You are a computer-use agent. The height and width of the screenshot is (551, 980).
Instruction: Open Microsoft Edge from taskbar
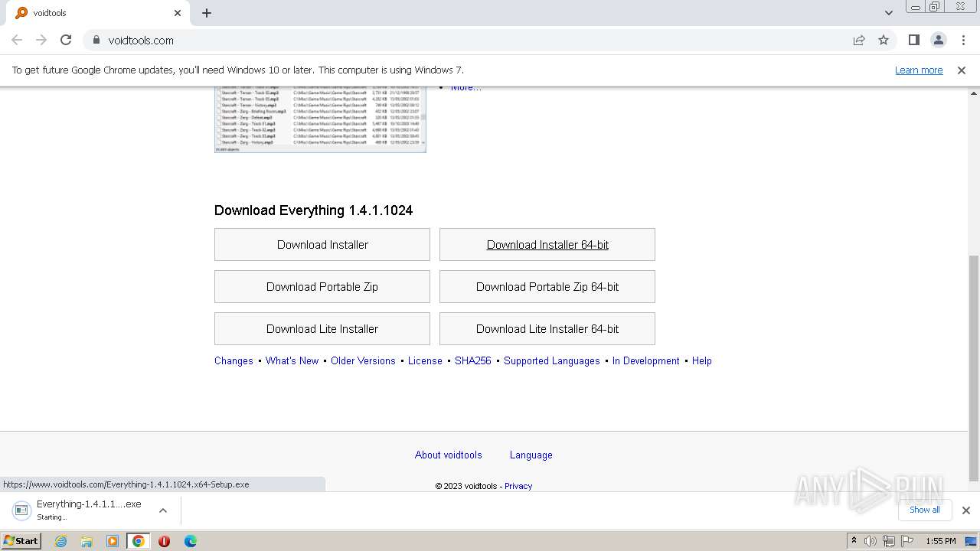[x=191, y=541]
